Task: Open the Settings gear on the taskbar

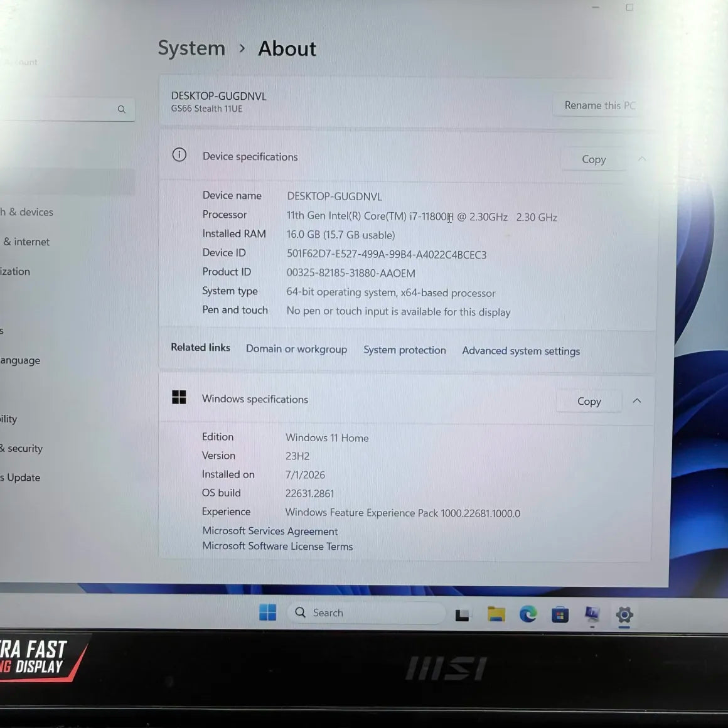Action: pos(624,614)
